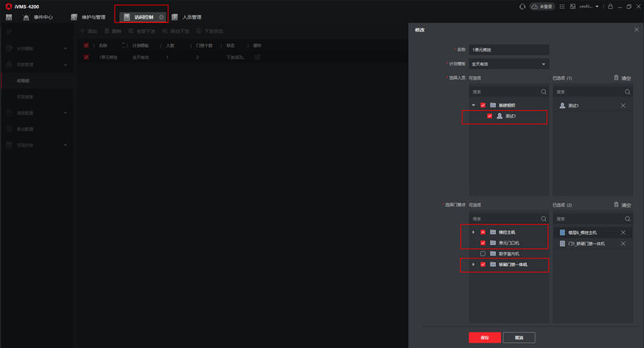
Task: Check the 数字室内机 checkbox
Action: pos(482,254)
